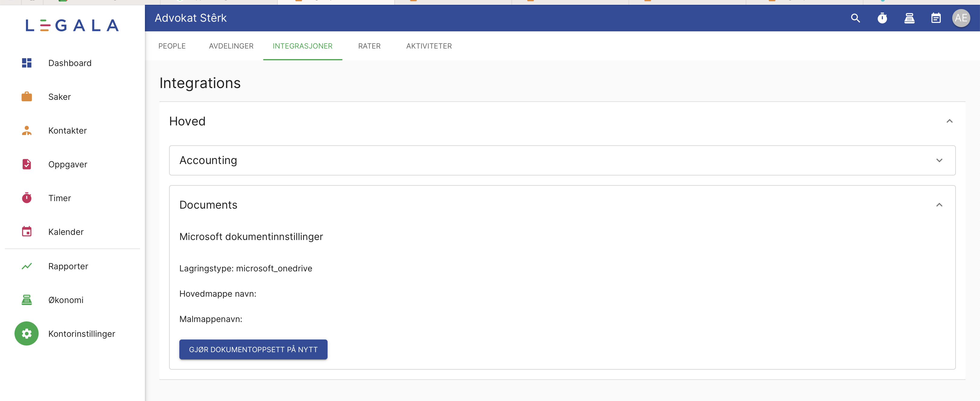Collapse the Documents panel chevron
Viewport: 980px width, 401px height.
point(939,205)
